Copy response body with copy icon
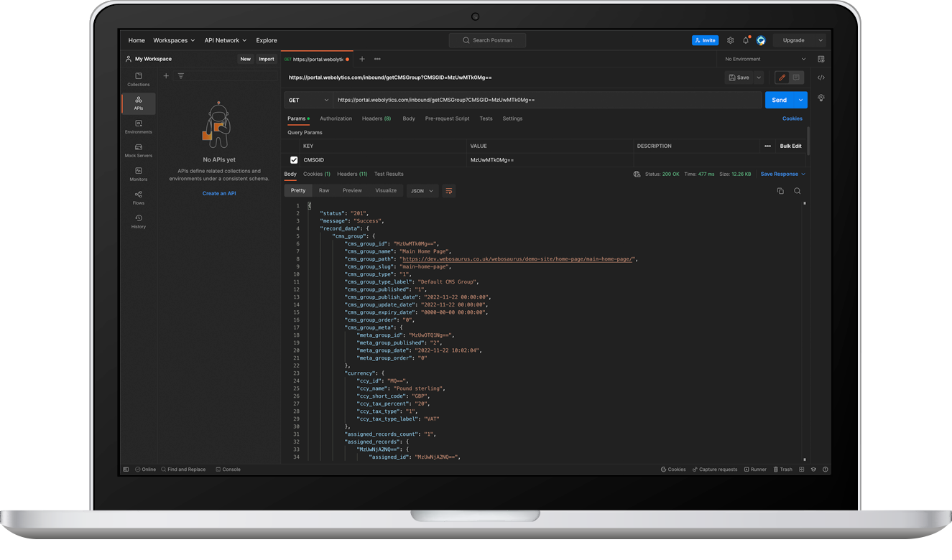The image size is (952, 560). 780,191
